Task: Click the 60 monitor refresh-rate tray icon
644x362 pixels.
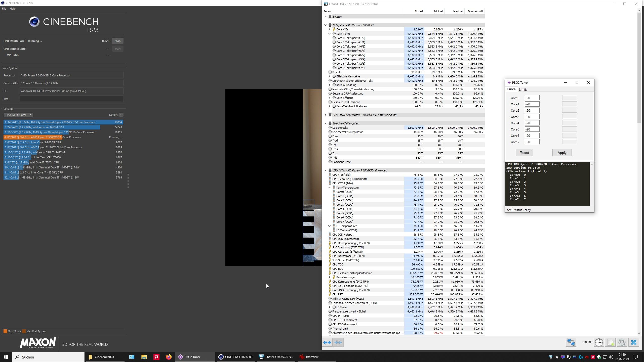Action: (562, 357)
